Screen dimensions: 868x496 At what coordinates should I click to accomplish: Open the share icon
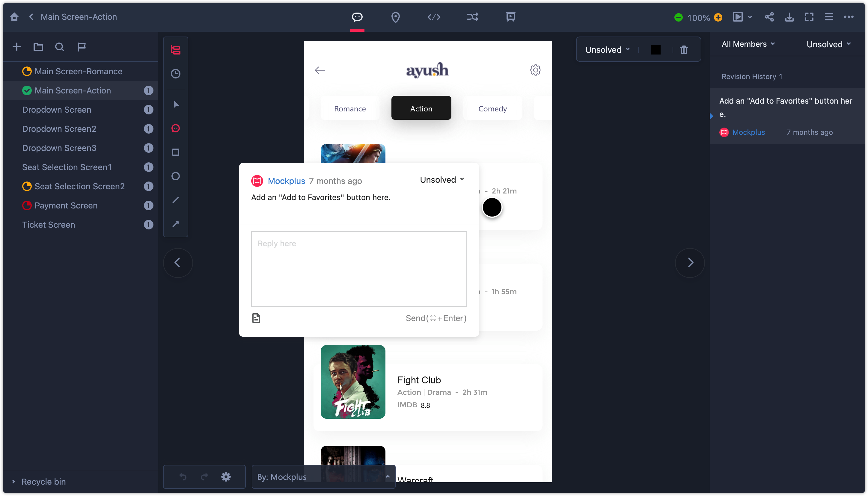coord(769,17)
